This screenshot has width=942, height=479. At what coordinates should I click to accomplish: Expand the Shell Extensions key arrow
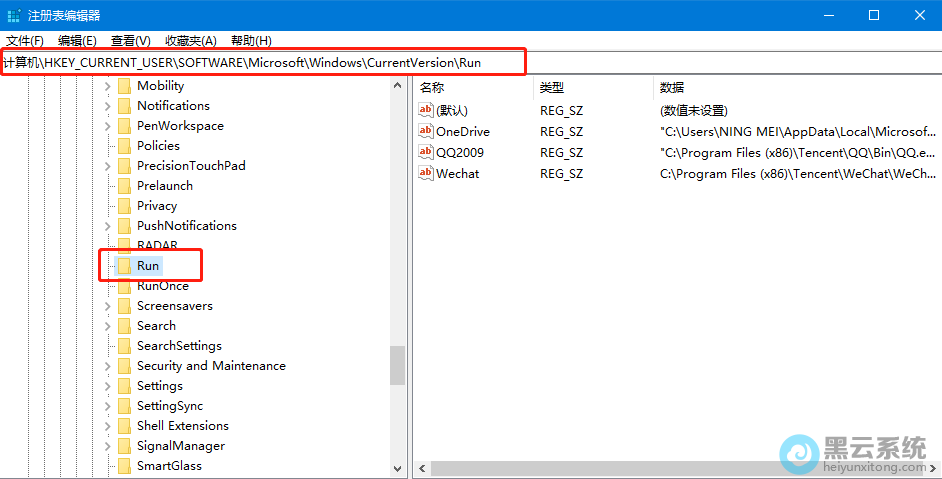pyautogui.click(x=108, y=426)
